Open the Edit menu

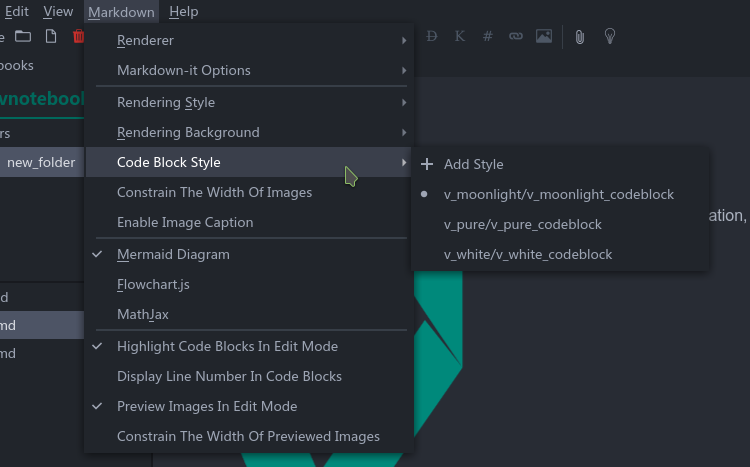(17, 11)
